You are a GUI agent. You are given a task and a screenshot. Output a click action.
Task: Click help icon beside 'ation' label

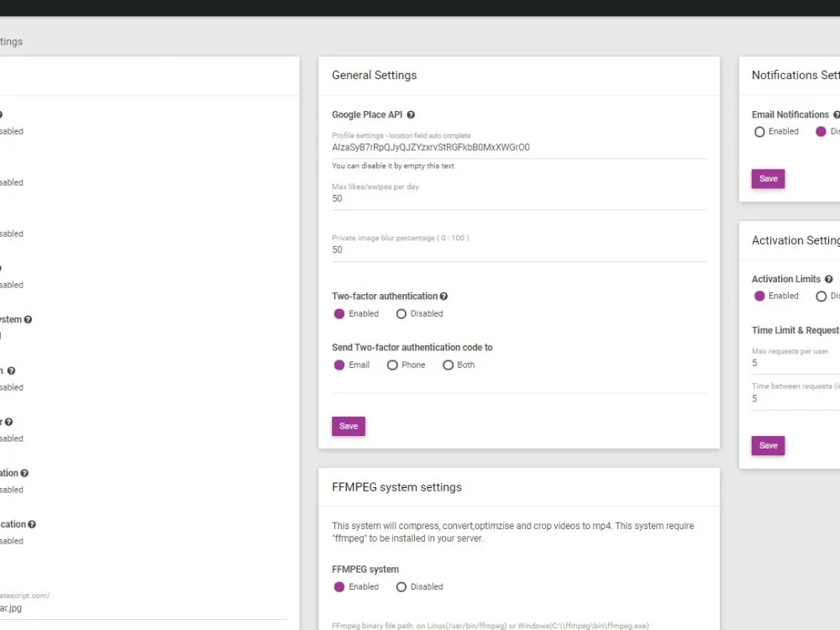point(24,473)
